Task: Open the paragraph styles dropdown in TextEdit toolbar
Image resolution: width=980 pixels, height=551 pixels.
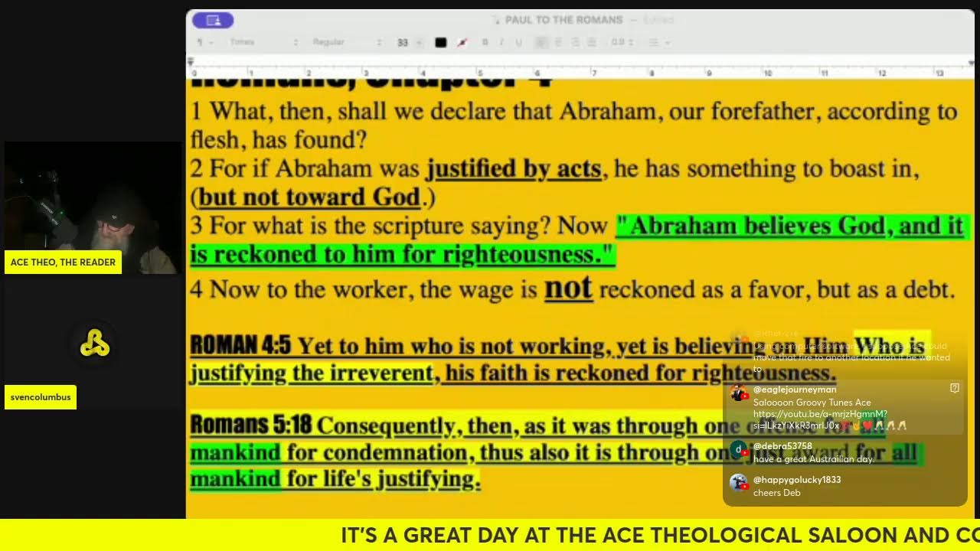Action: (205, 42)
